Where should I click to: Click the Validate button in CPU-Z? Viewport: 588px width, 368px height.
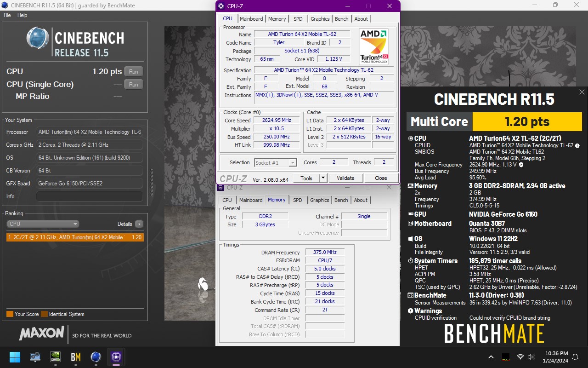[345, 178]
